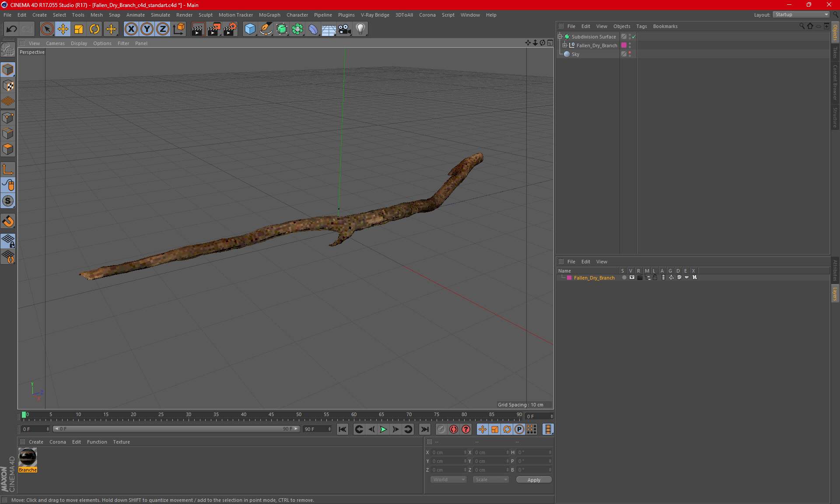Screen dimensions: 840x504
Task: Open the MoGraph menu
Action: pos(269,15)
